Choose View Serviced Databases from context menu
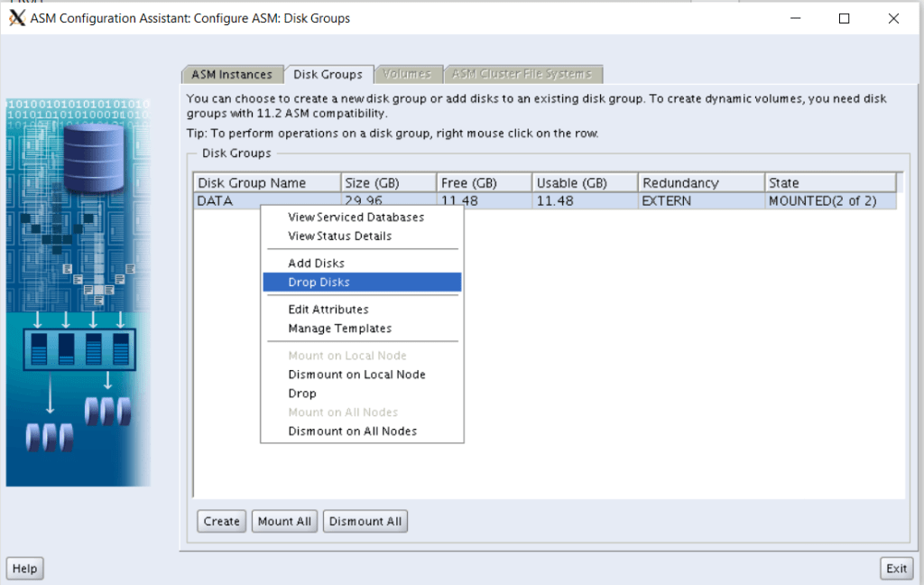 [356, 217]
